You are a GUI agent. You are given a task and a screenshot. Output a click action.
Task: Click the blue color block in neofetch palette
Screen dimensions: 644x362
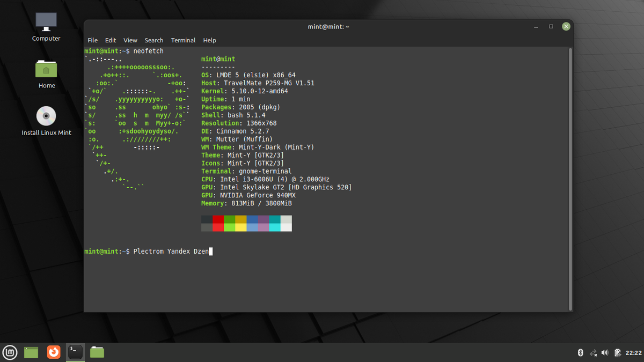252,219
